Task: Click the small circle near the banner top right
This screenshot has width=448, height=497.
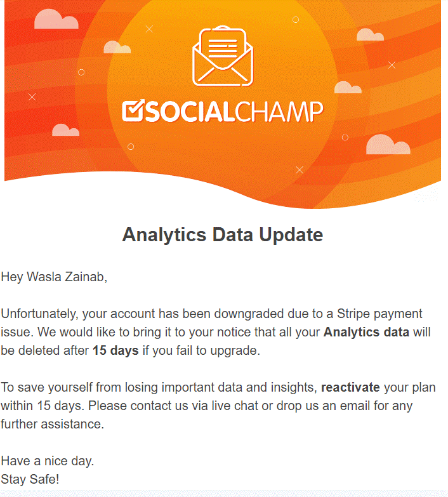Action: point(296,20)
